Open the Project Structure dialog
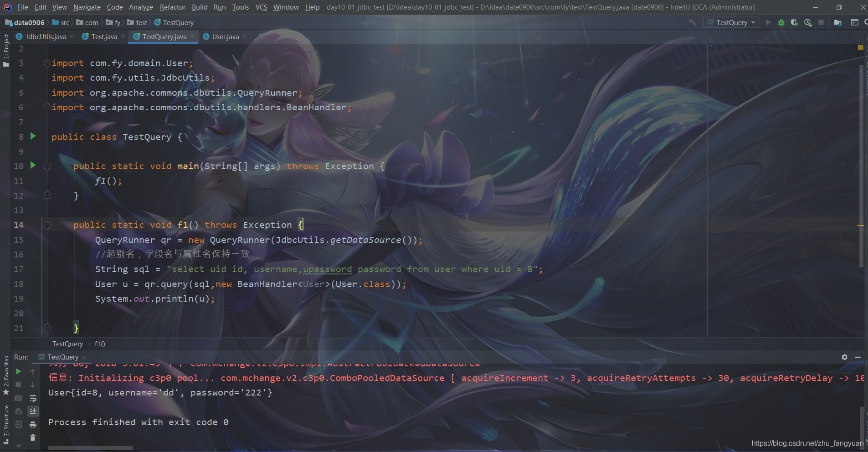 pos(838,22)
